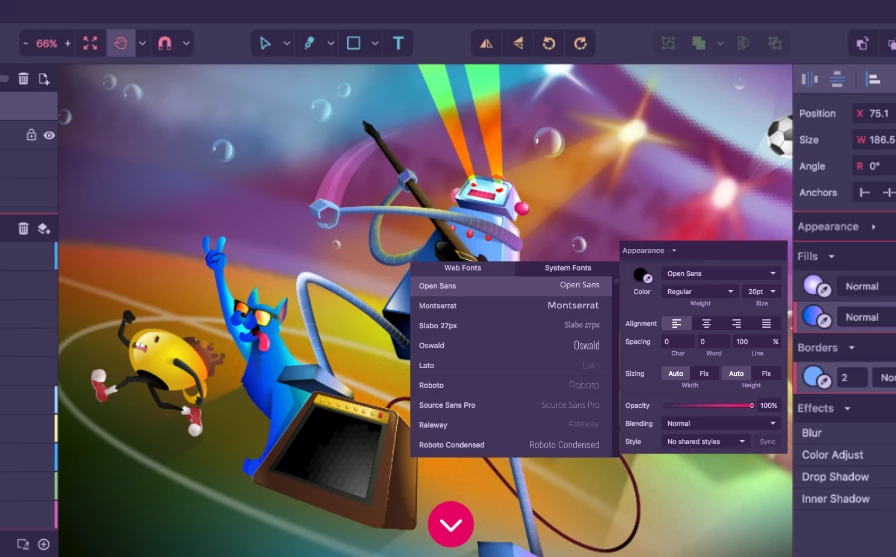Toggle the layer visibility eye icon
Viewport: 896px width, 557px height.
[x=48, y=135]
